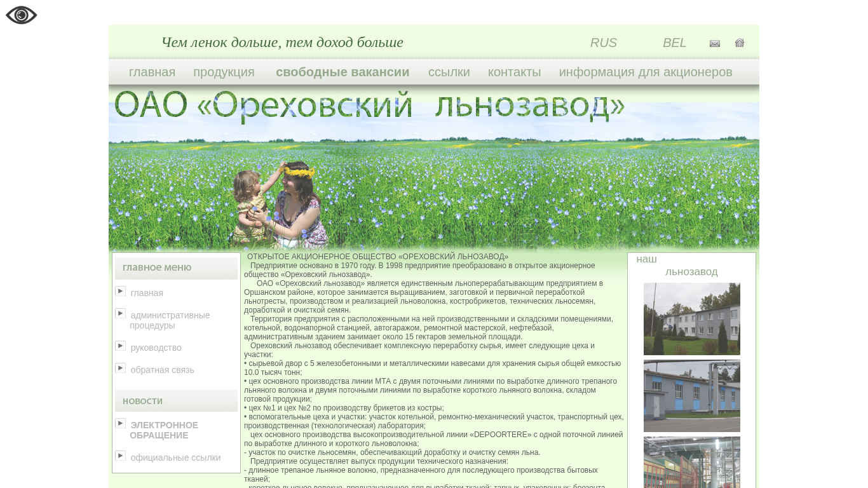Click arrow icon beside 'главная' in sidebar
This screenshot has height=488, width=868.
[x=120, y=291]
